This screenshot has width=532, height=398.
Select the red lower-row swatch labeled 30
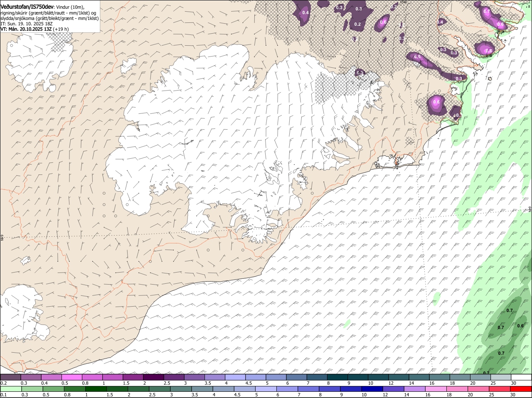(x=520, y=389)
